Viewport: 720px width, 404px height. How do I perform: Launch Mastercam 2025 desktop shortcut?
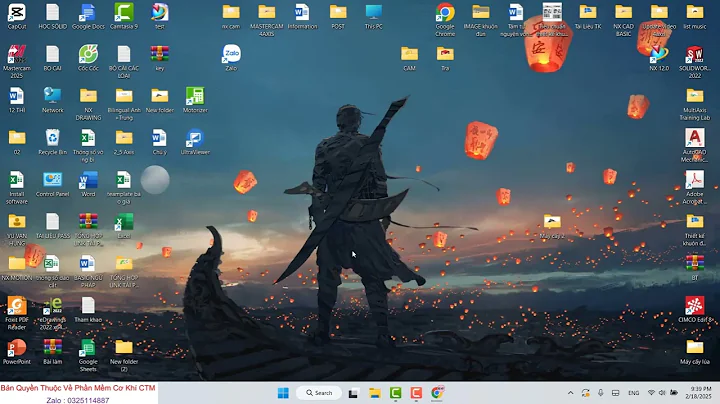pyautogui.click(x=17, y=62)
